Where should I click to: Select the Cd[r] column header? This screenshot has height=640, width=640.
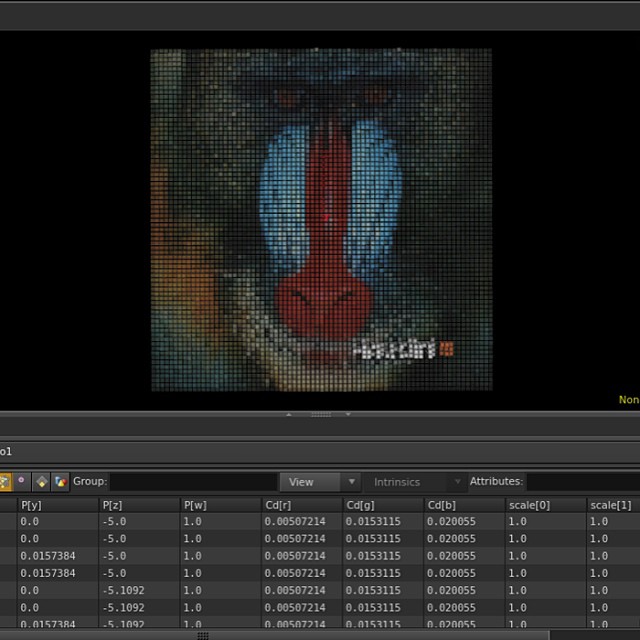tap(301, 505)
